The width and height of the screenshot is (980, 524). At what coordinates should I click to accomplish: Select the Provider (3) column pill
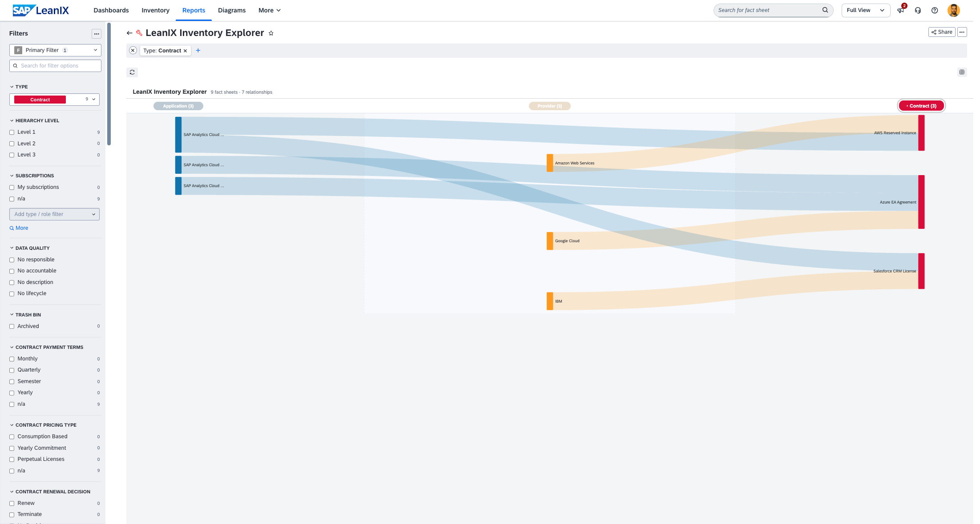point(550,106)
